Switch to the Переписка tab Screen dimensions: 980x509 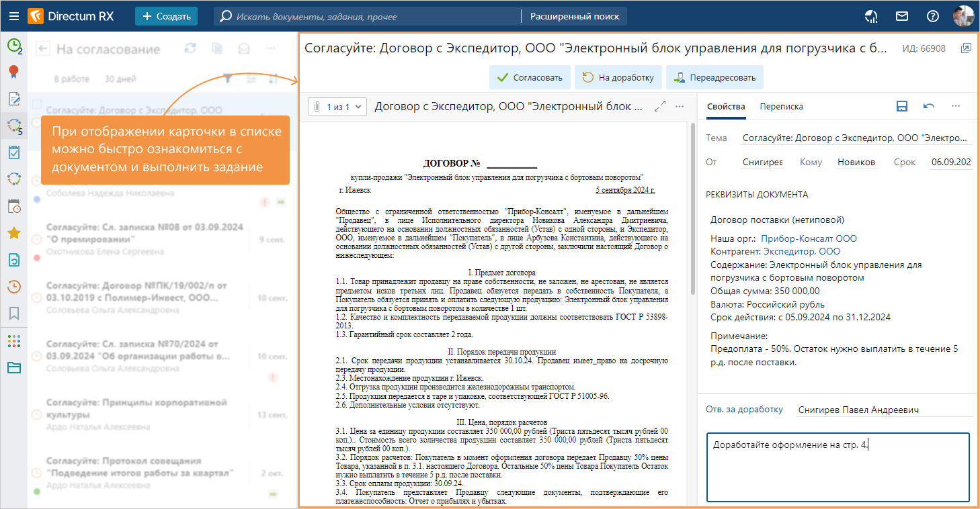point(781,106)
